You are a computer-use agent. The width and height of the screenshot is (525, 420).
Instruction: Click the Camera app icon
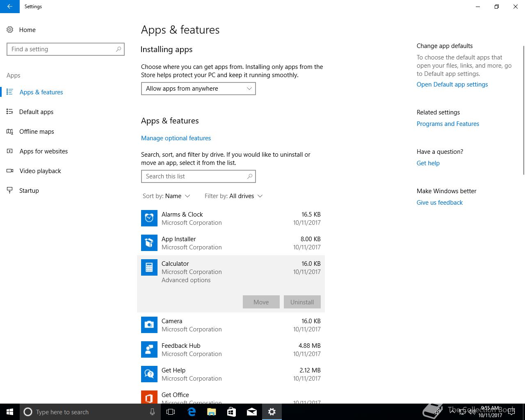[149, 325]
